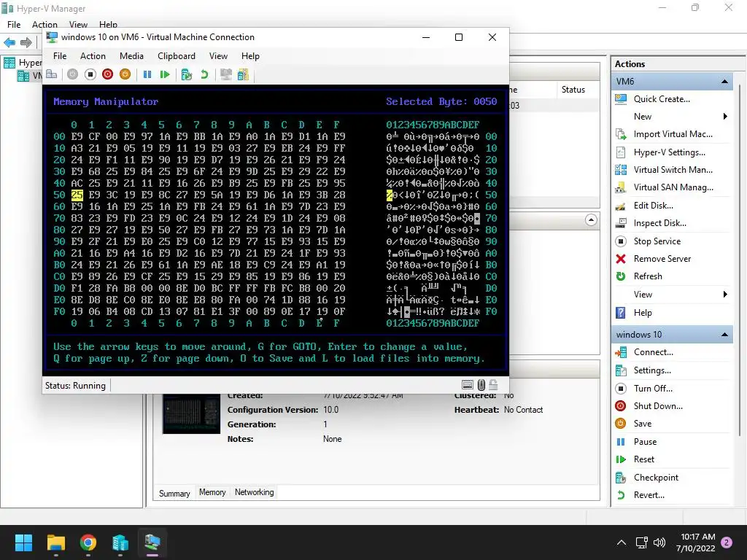Open Action menu in VM Connection window

coord(93,56)
